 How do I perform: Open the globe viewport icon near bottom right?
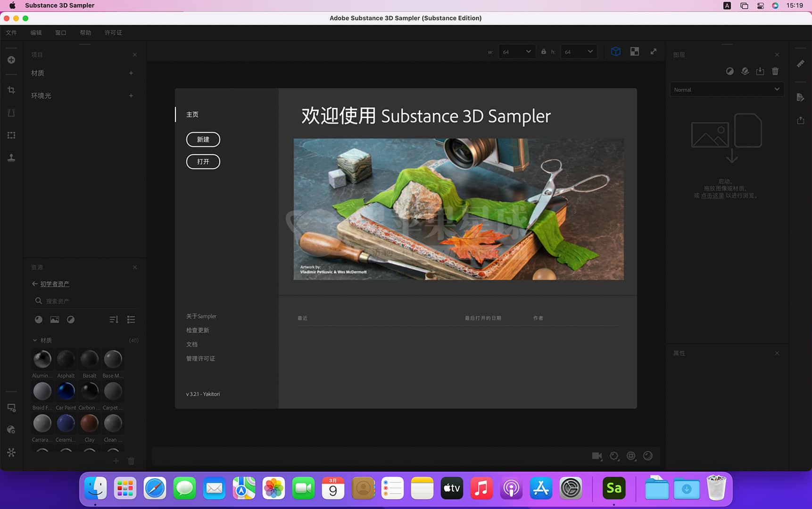pyautogui.click(x=631, y=456)
